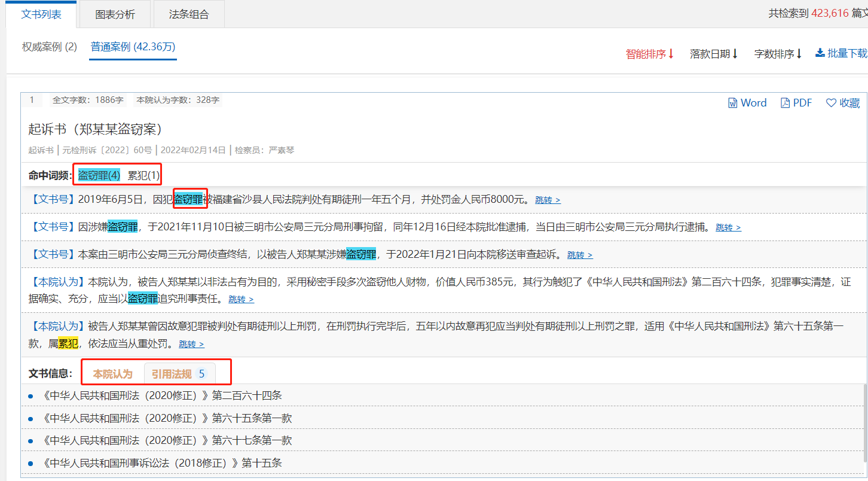This screenshot has height=481, width=868.
Task: Click the 收藏 heart icon
Action: point(831,103)
